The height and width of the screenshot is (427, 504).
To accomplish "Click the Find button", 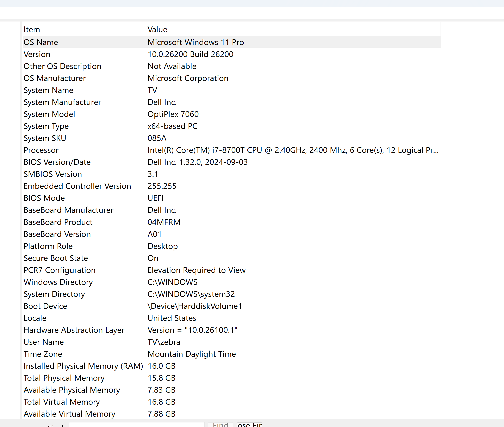I will [220, 425].
